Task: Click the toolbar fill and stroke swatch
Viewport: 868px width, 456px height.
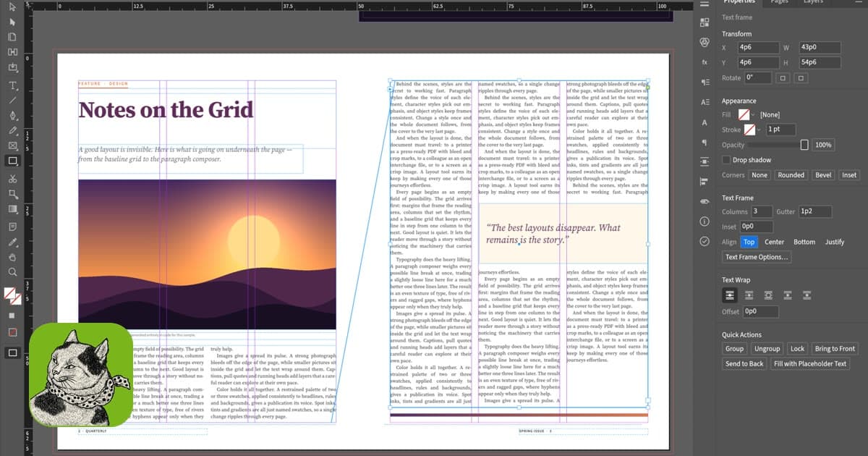Action: click(x=12, y=296)
